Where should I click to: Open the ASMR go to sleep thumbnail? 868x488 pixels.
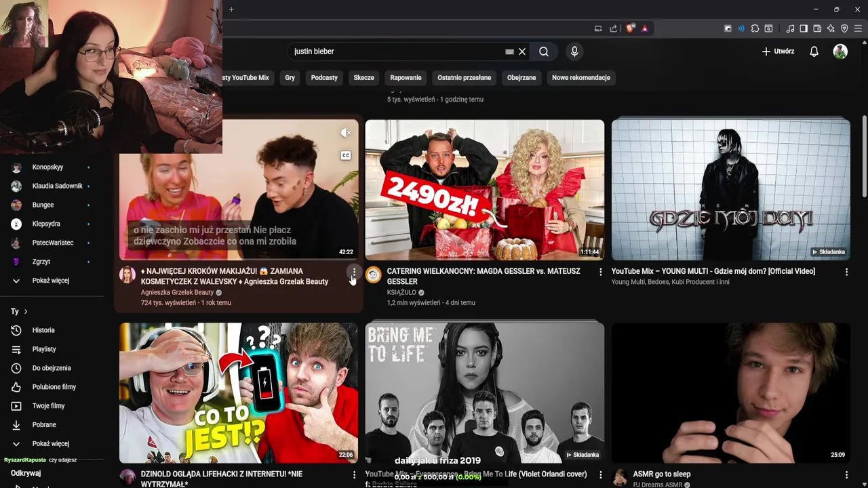(731, 393)
